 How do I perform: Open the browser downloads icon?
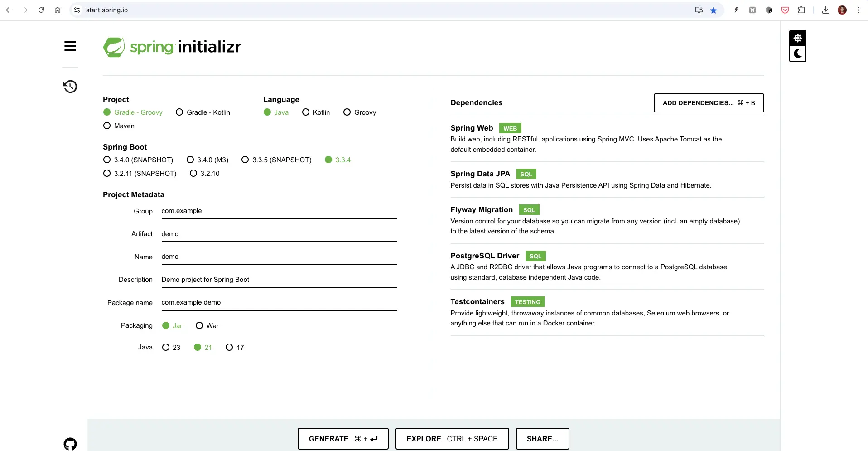[x=826, y=10]
